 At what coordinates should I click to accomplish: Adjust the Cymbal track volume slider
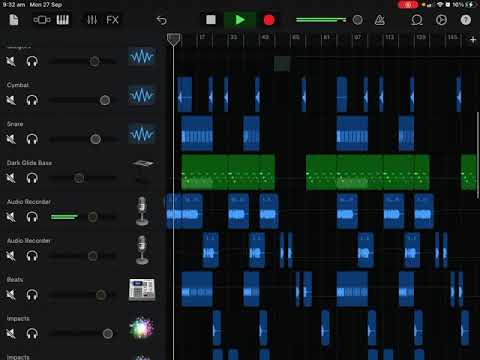click(x=82, y=100)
